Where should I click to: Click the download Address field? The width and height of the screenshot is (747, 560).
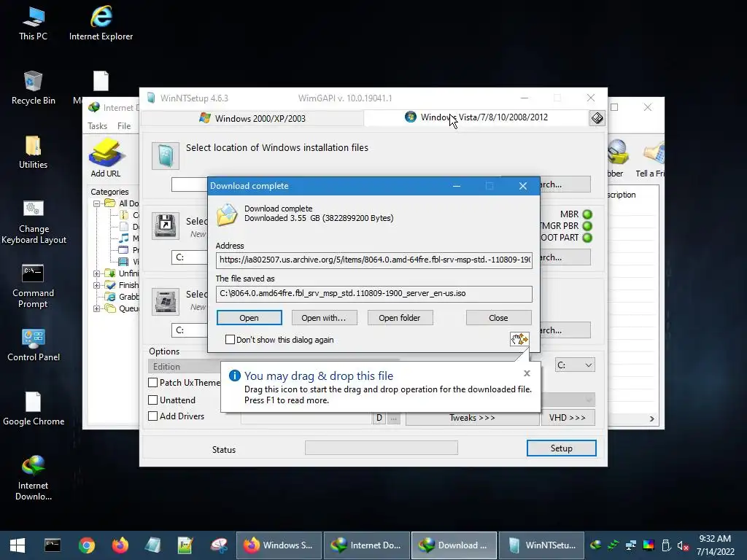click(374, 260)
